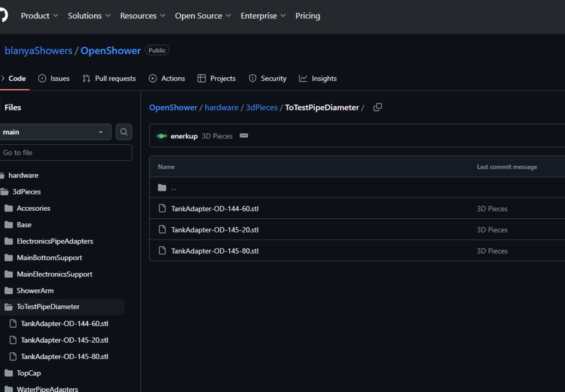The width and height of the screenshot is (565, 392).
Task: Click the Actions tab play icon
Action: pos(153,78)
